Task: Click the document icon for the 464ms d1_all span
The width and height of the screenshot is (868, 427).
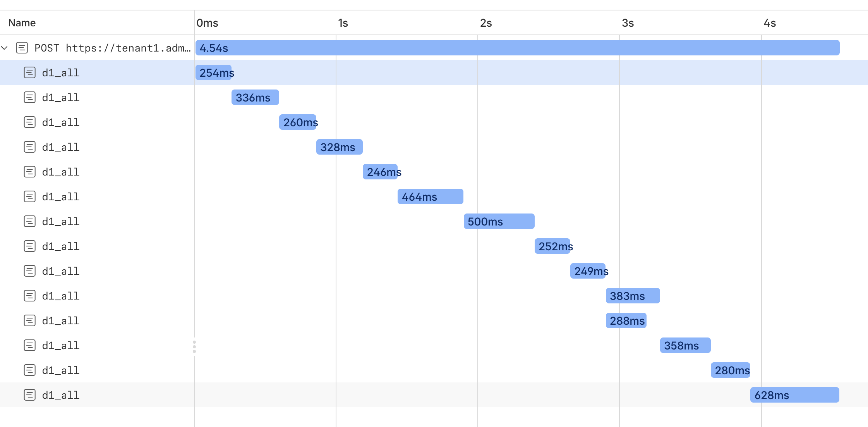Action: point(30,196)
